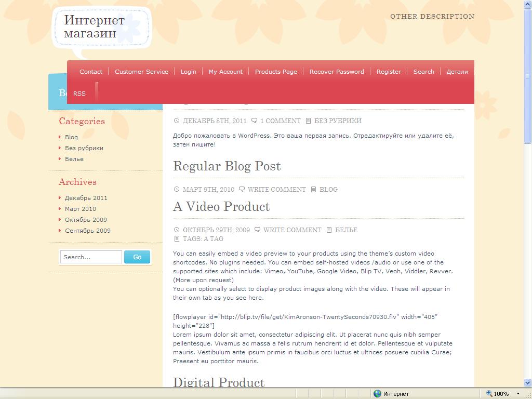Open Customer Service page
This screenshot has width=532, height=399.
141,72
